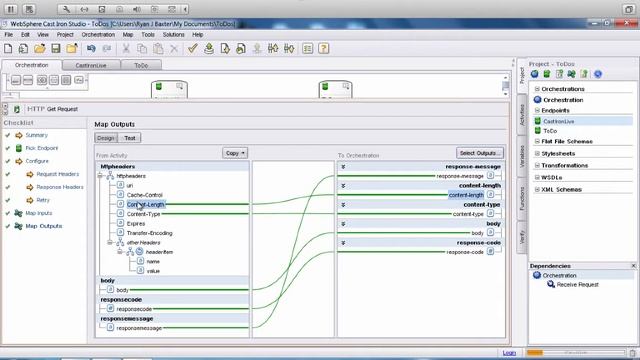Click the body output parameter icon
Image resolution: width=640 pixels, height=360 pixels.
click(x=490, y=233)
